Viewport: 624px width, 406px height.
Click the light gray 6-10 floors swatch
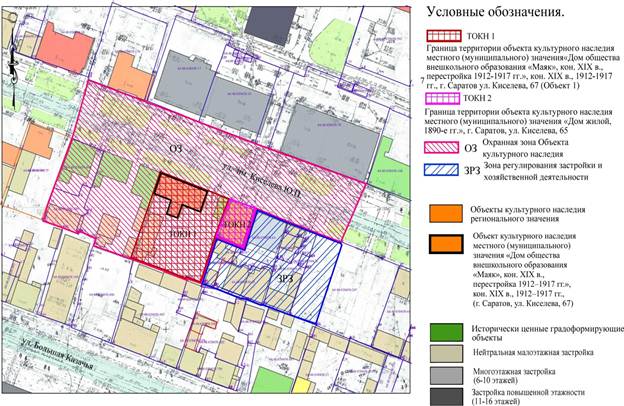[446, 376]
